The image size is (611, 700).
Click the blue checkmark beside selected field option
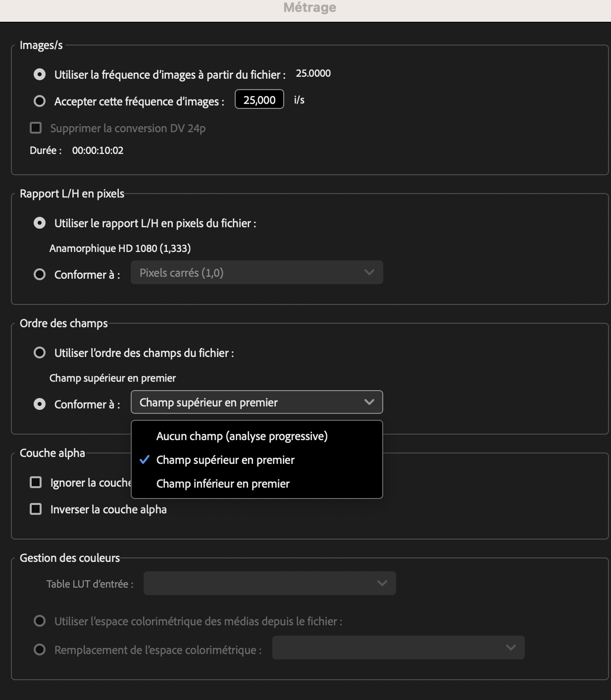(145, 460)
